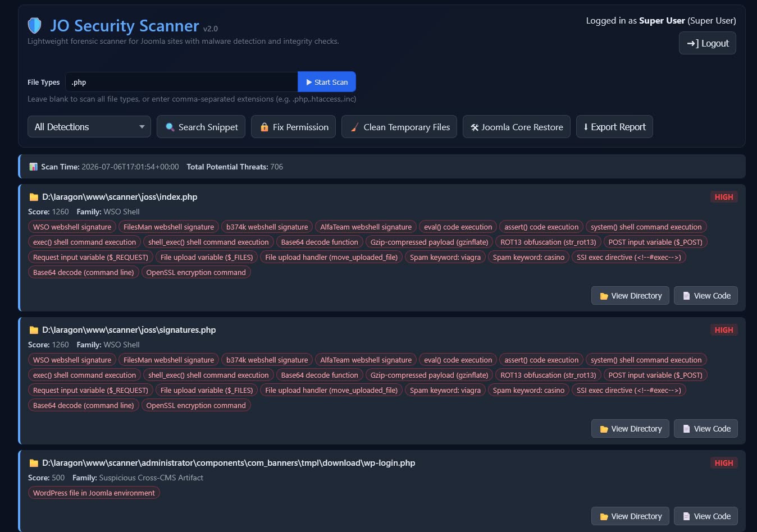Click Clean Temporary Files
Viewport: 757px width, 532px height.
[x=399, y=127]
